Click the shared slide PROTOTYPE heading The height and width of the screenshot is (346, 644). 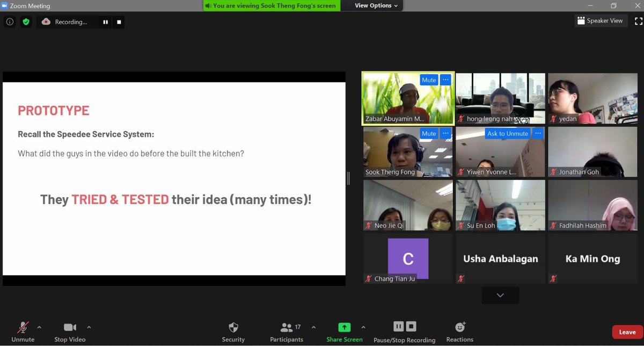point(54,110)
